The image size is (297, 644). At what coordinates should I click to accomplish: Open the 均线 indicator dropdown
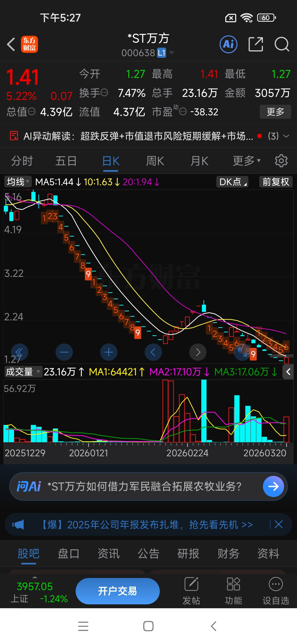point(18,182)
